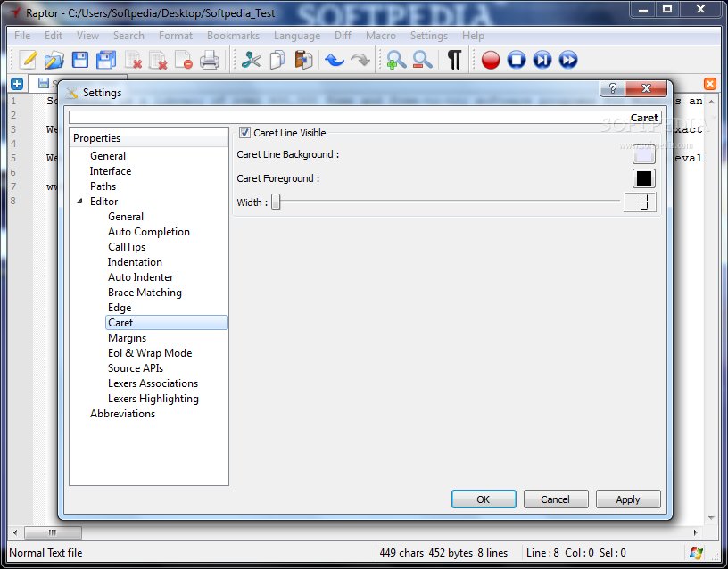Select Brace Matching settings

click(145, 293)
